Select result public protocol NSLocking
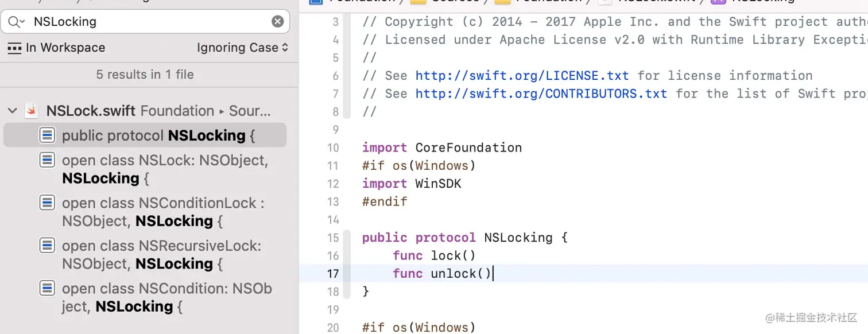 [x=145, y=135]
